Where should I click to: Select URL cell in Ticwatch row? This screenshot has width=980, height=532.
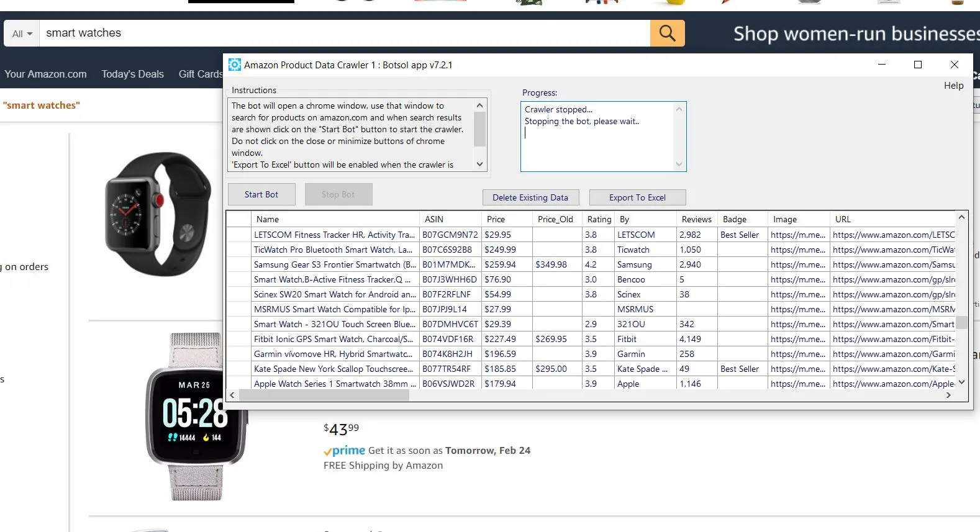pos(892,250)
